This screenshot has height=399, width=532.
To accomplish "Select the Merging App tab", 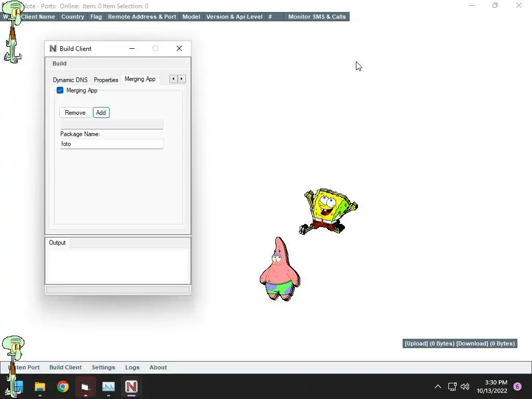I will [140, 79].
